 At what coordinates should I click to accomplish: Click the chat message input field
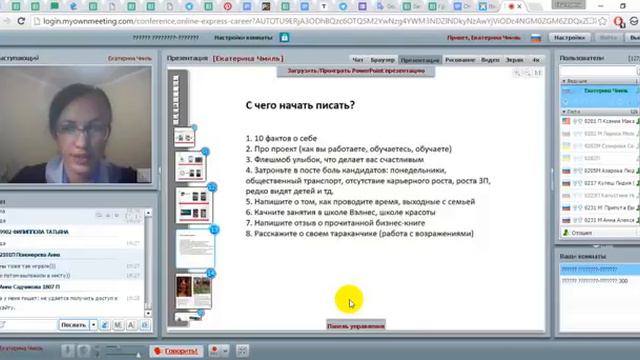(29, 325)
